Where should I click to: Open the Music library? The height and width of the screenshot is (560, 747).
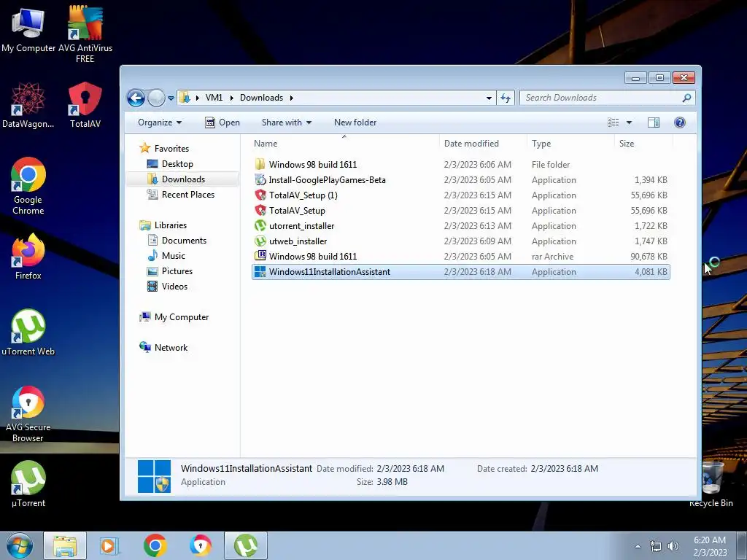[x=166, y=256]
